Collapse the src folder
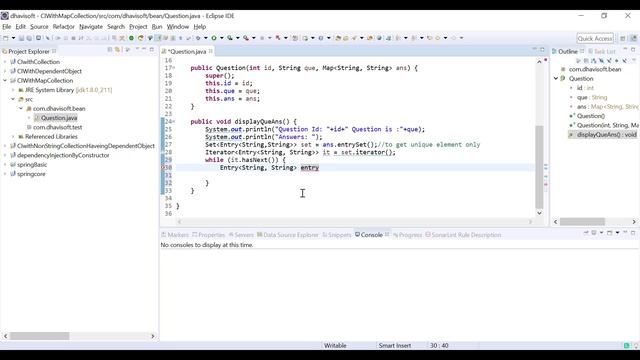 tap(13, 99)
